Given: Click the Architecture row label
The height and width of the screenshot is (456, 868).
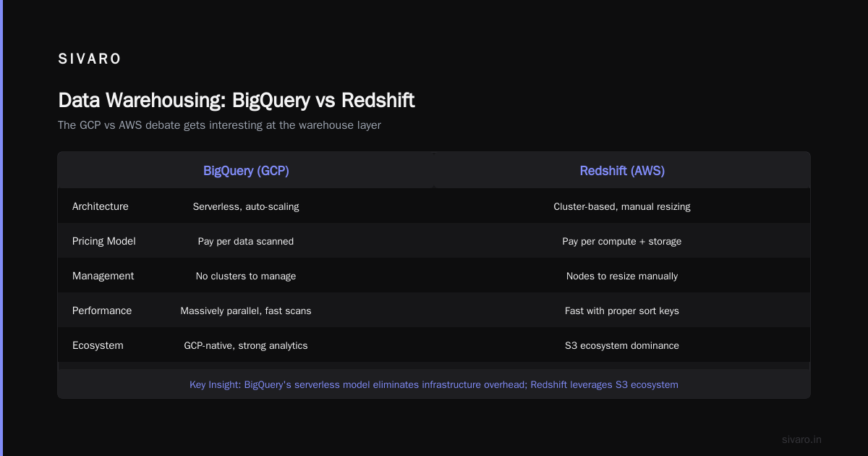Looking at the screenshot, I should 101,206.
